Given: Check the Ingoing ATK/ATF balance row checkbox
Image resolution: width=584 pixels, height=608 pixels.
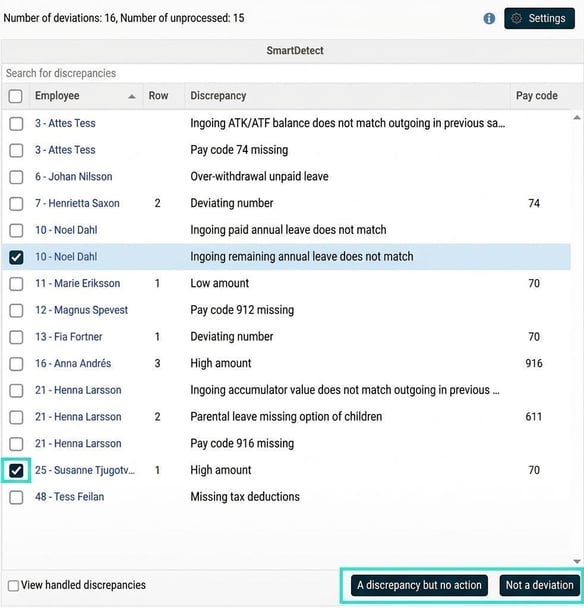Looking at the screenshot, I should coord(16,124).
